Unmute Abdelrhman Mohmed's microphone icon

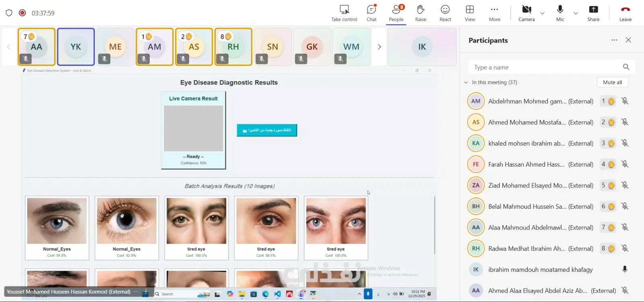click(625, 101)
